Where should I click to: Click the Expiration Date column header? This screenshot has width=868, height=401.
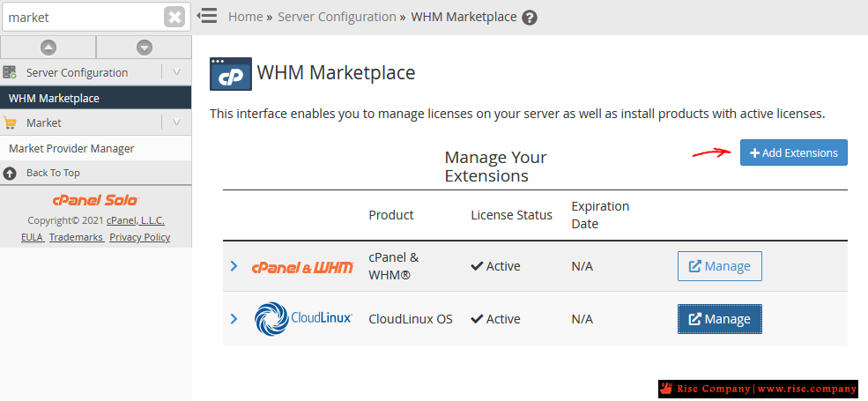click(600, 215)
